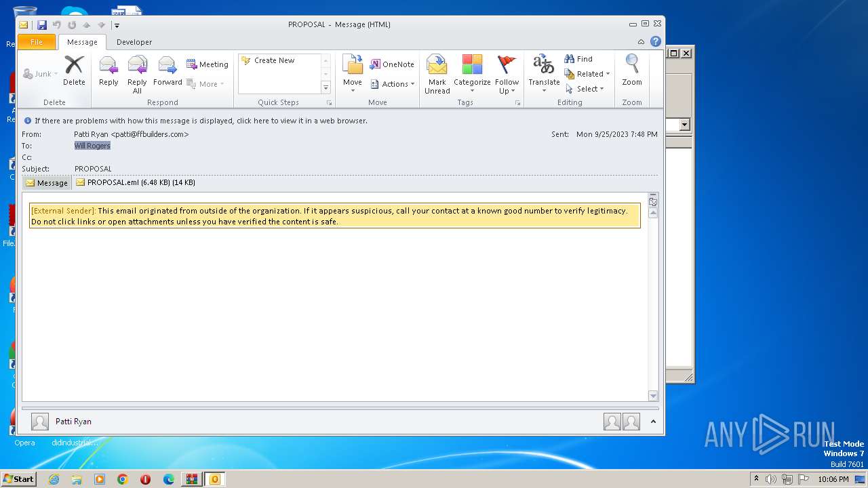
Task: Go to next item arrow
Action: 102,25
